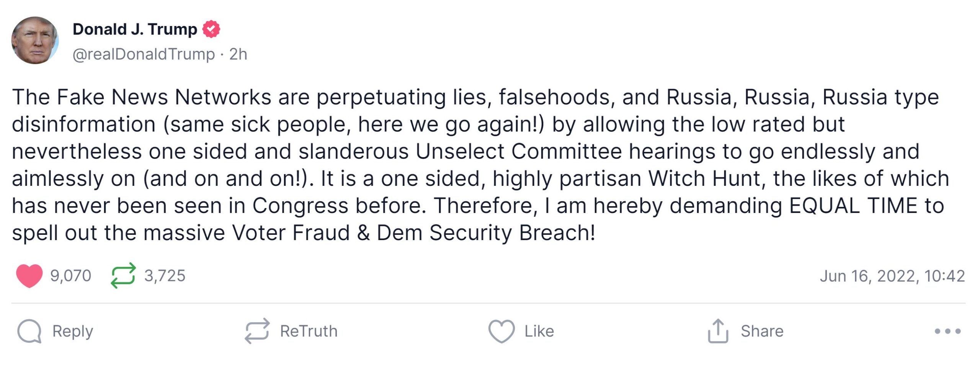Expand the three-dot more options menu
The width and height of the screenshot is (980, 369).
(947, 331)
